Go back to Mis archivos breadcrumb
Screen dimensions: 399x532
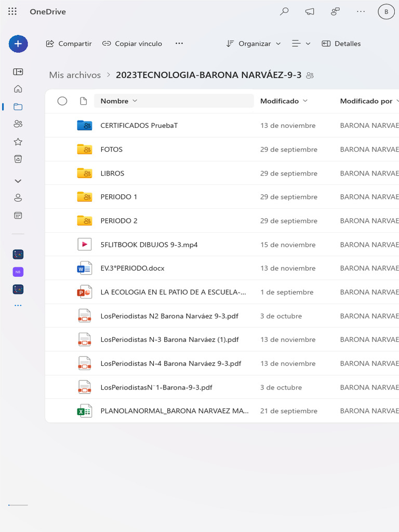point(75,75)
